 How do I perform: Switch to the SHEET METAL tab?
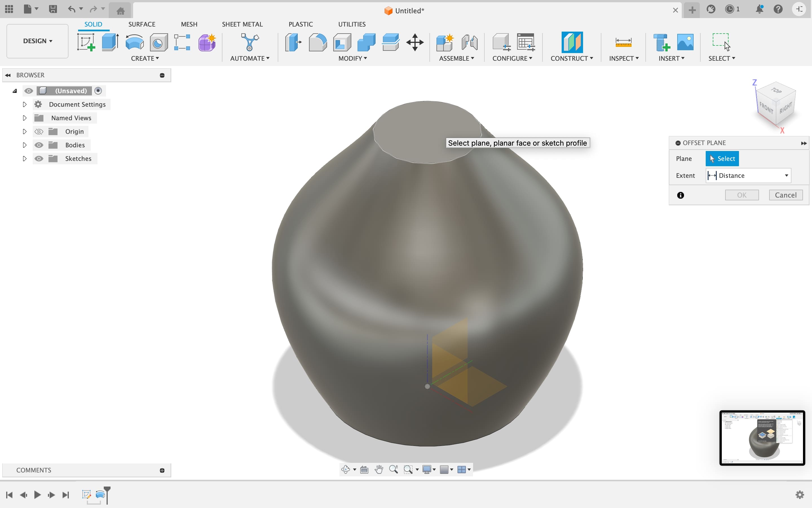pyautogui.click(x=242, y=24)
